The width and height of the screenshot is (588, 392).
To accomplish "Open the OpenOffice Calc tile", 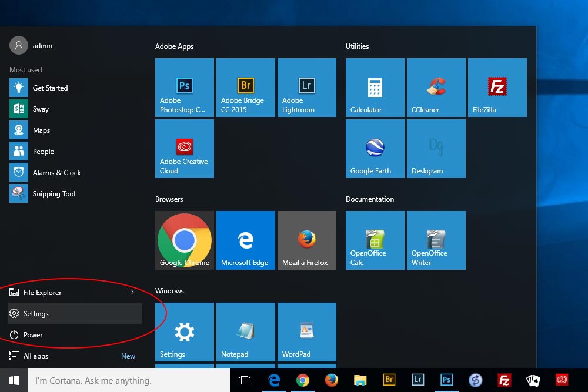I will click(x=375, y=240).
